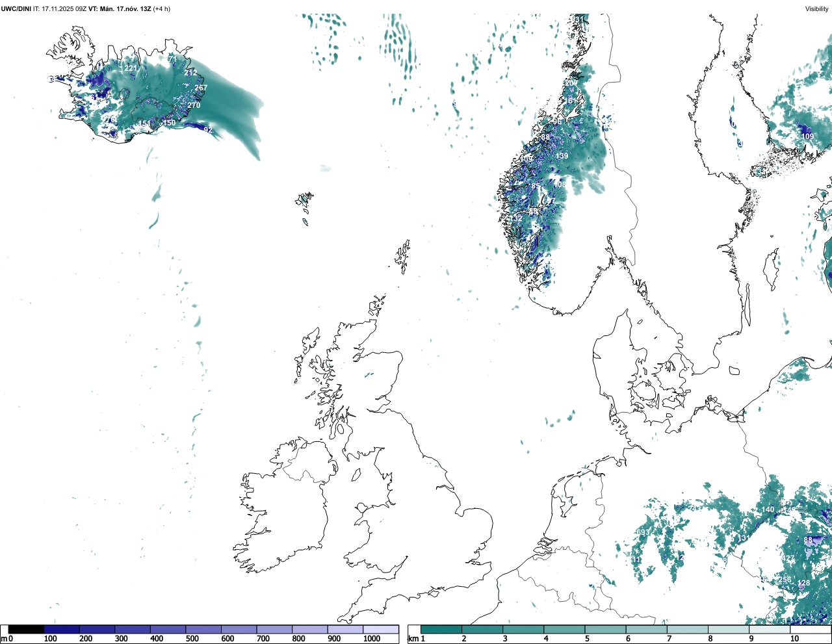Viewport: 832px width, 644px height.
Task: Select the 4–5 km legend color block
Action: (x=564, y=629)
